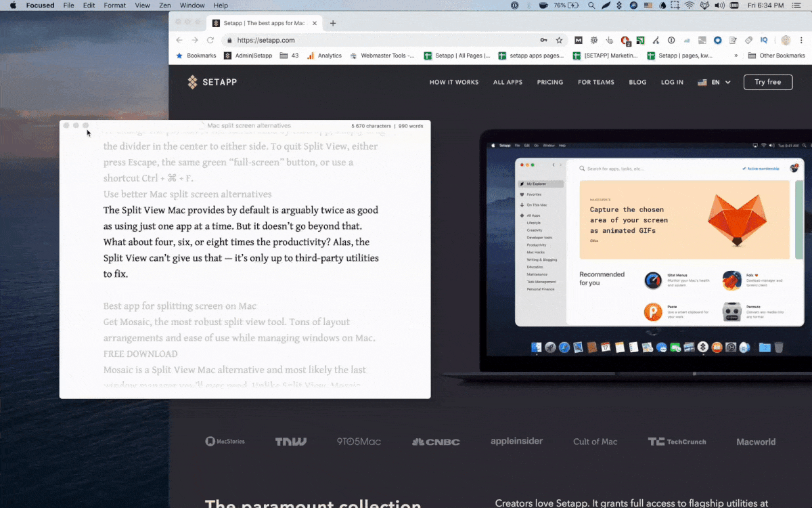Click the 9to5Mac logo

coord(359,442)
